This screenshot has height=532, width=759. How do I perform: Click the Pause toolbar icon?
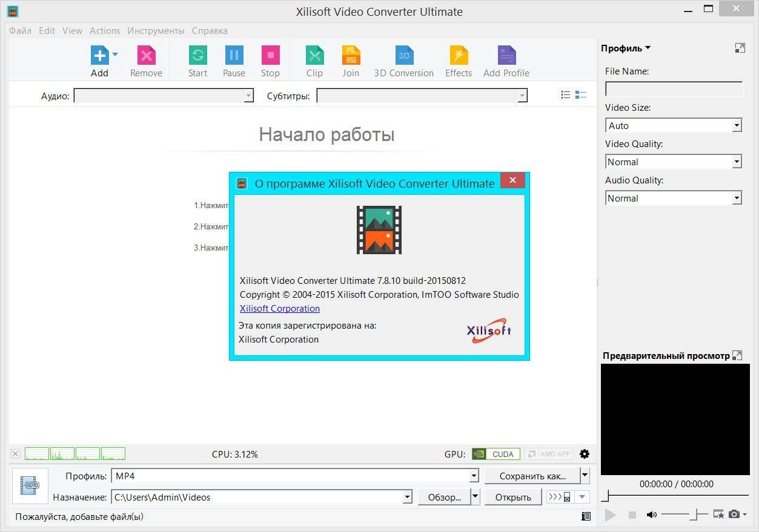click(234, 56)
